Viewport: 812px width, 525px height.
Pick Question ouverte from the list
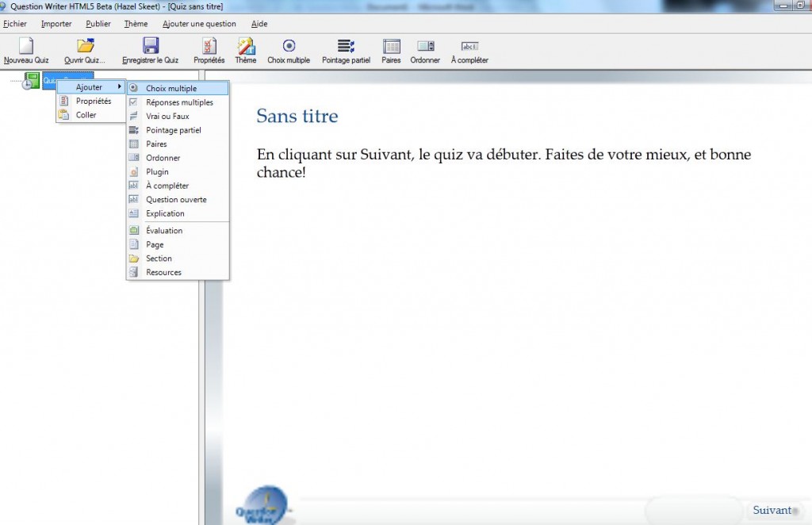176,199
